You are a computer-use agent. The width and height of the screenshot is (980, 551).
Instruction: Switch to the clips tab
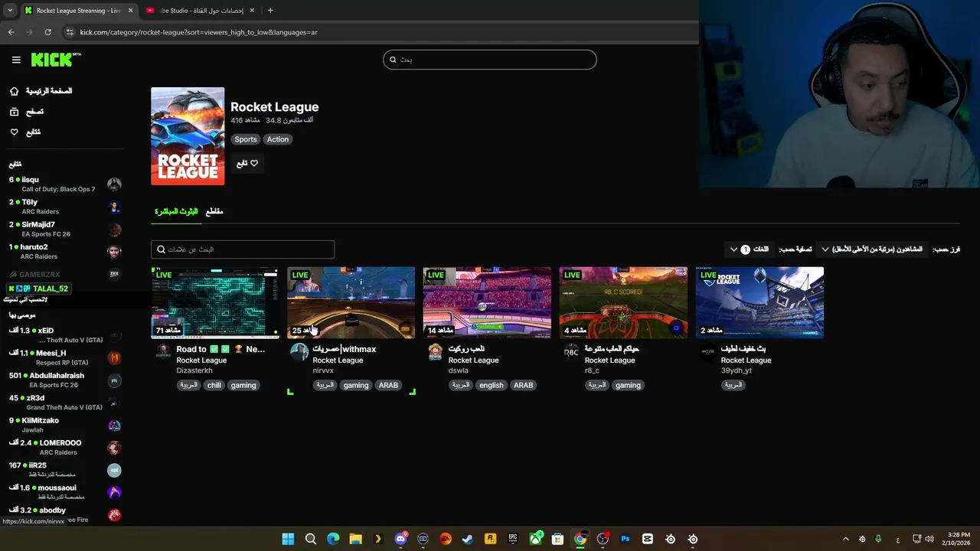(x=214, y=211)
